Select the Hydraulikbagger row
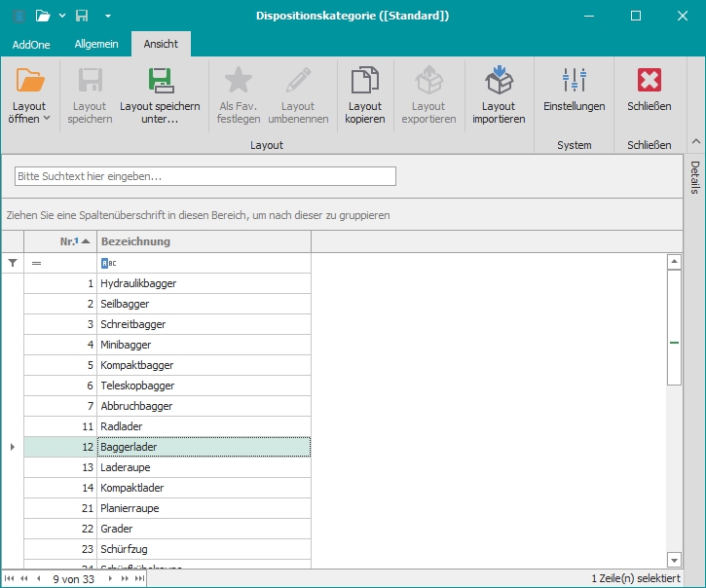The height and width of the screenshot is (588, 706). coord(204,283)
